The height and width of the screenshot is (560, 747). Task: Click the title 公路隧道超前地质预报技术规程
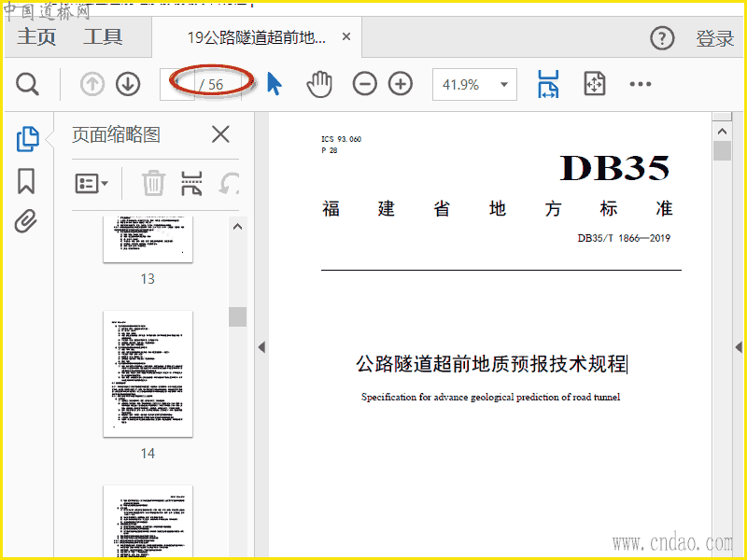click(491, 363)
